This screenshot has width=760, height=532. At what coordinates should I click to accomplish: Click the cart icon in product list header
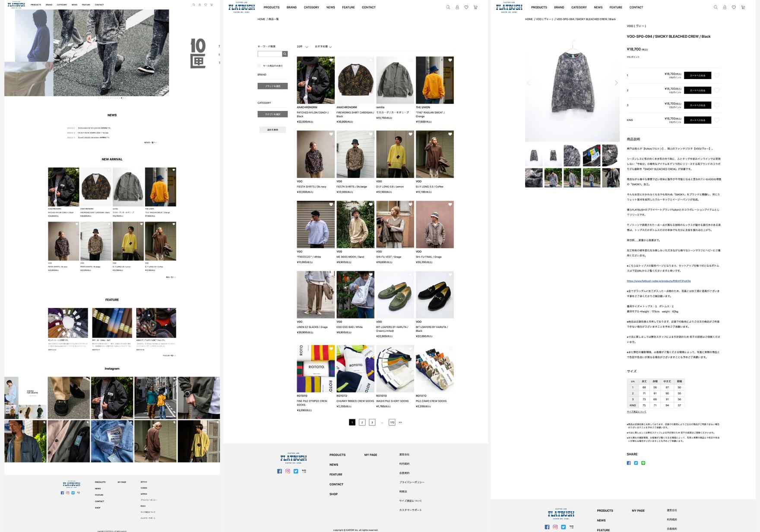pyautogui.click(x=475, y=7)
